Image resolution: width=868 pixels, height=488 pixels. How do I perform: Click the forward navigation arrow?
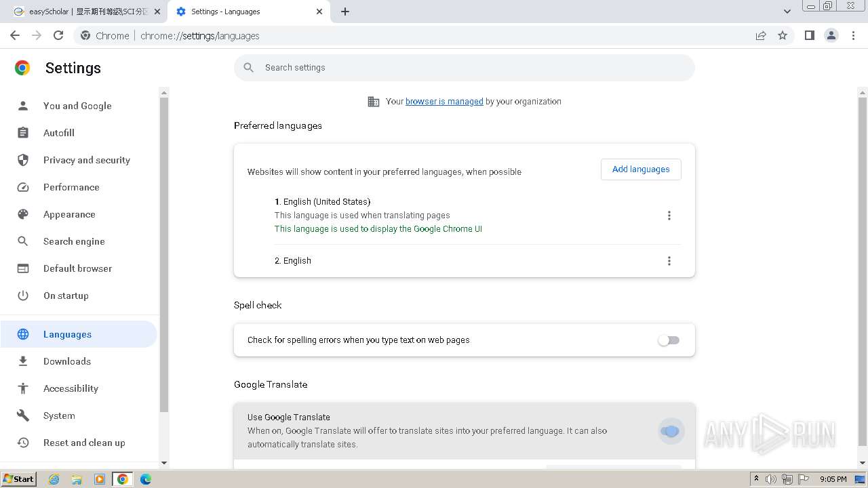point(37,35)
